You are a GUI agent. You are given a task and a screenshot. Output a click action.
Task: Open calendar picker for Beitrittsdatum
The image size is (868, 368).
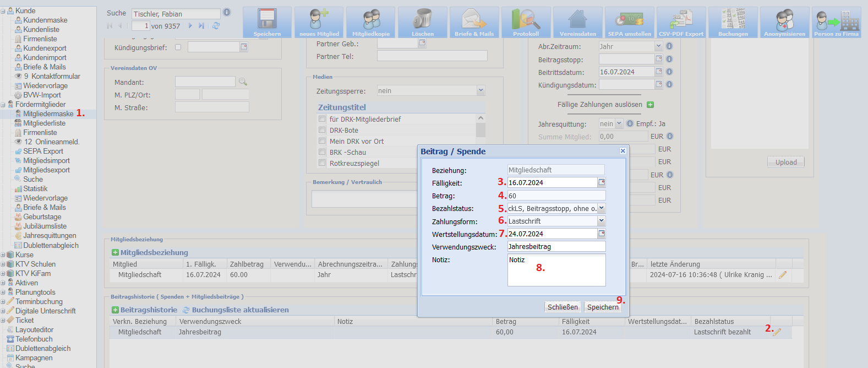(659, 72)
